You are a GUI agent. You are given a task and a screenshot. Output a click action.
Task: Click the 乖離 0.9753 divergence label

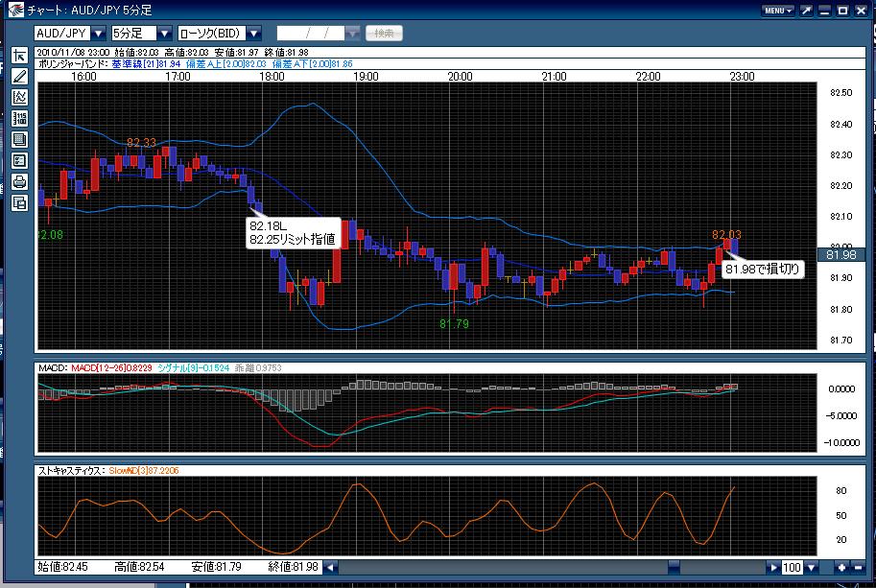258,368
